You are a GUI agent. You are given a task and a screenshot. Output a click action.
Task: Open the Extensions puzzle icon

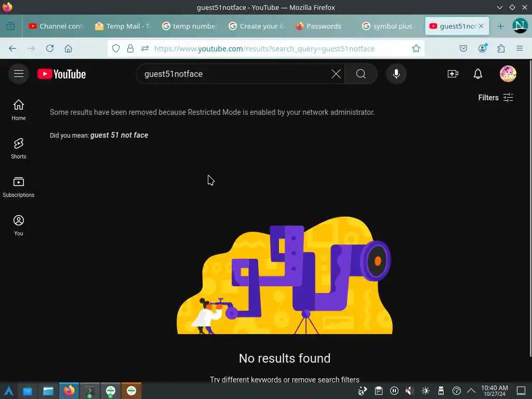[x=501, y=48]
